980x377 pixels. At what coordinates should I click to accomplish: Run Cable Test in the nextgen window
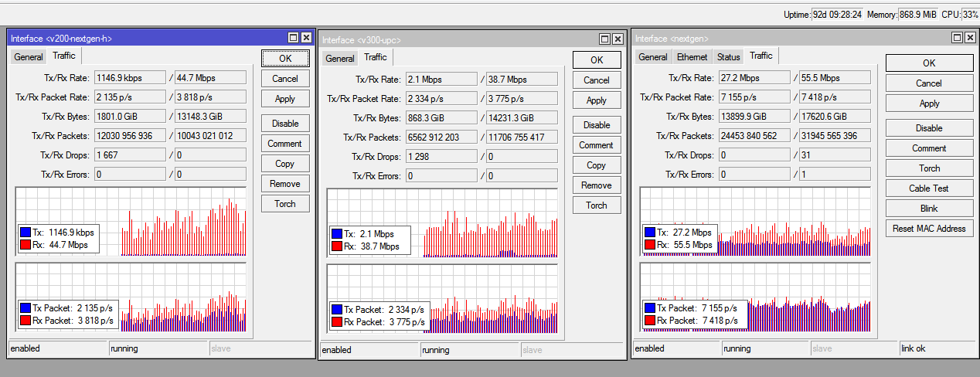point(929,188)
